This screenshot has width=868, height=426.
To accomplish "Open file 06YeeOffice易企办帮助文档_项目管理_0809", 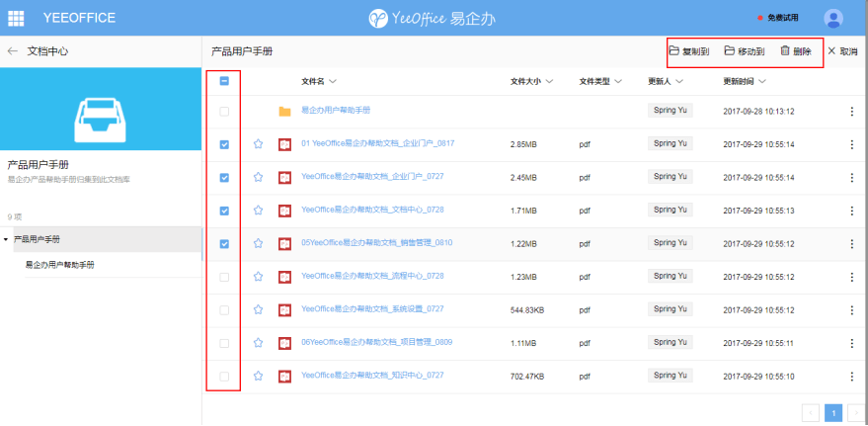I will click(x=376, y=342).
